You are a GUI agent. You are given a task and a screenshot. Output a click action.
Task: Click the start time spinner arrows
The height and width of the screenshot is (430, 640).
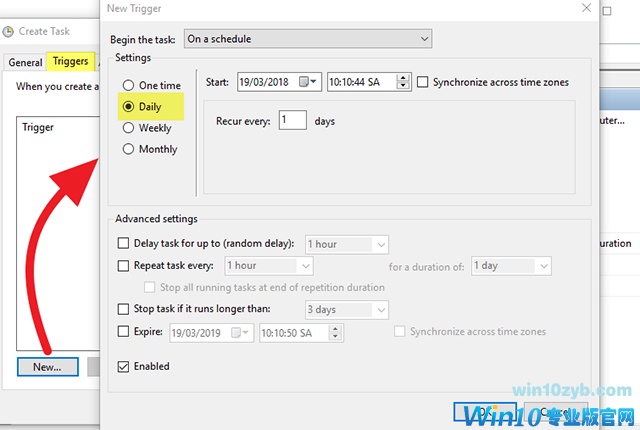pyautogui.click(x=403, y=82)
